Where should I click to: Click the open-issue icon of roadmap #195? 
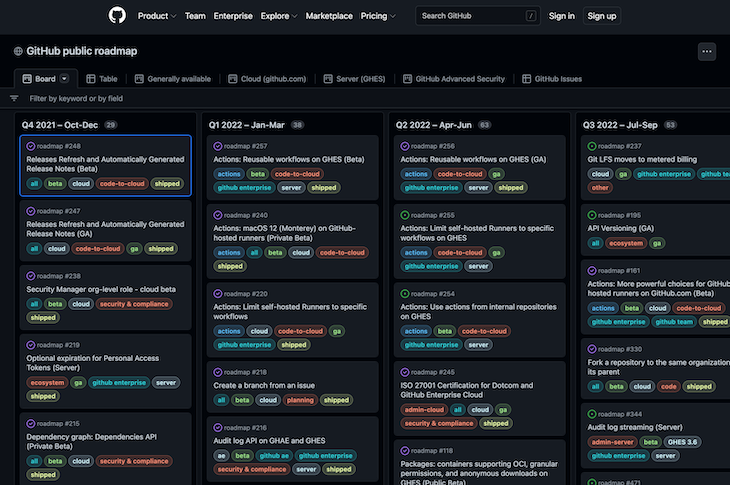tap(592, 215)
